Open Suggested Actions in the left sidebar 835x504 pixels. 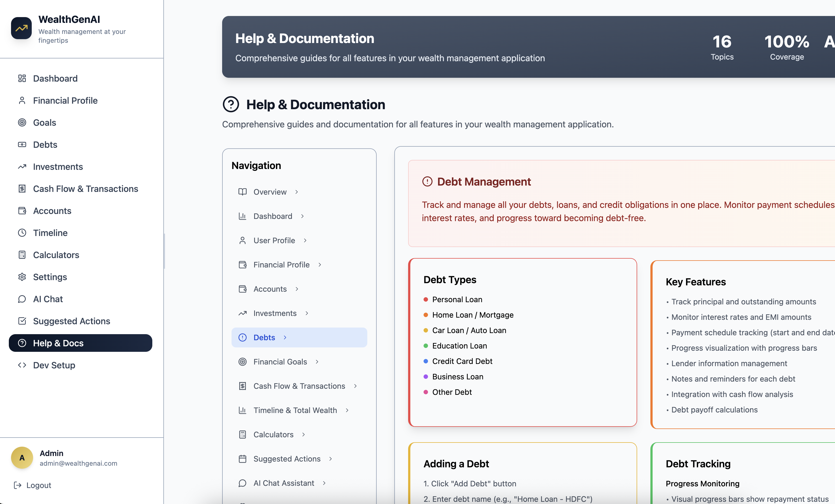71,321
